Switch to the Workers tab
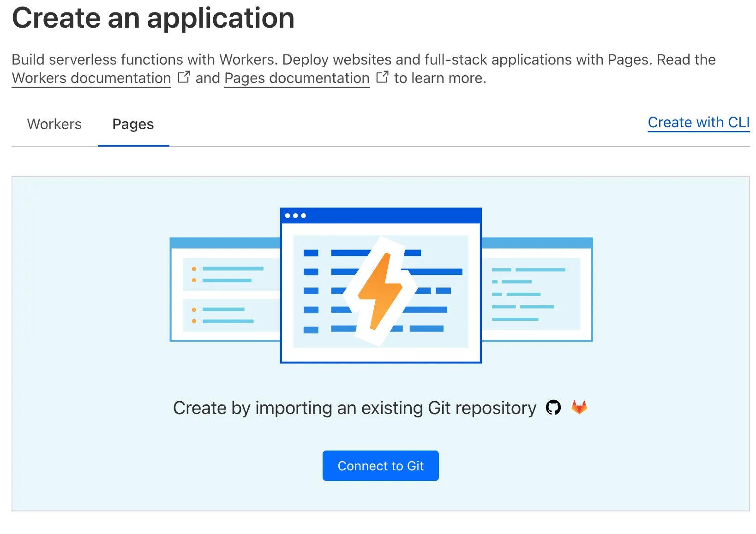Viewport: 756px width, 534px height. (x=54, y=124)
